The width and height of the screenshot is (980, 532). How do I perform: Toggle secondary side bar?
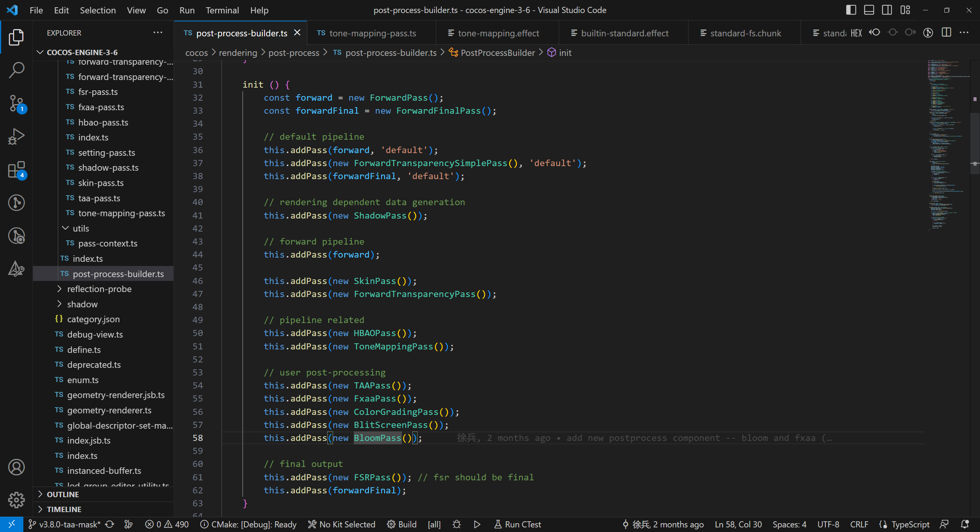click(x=887, y=10)
